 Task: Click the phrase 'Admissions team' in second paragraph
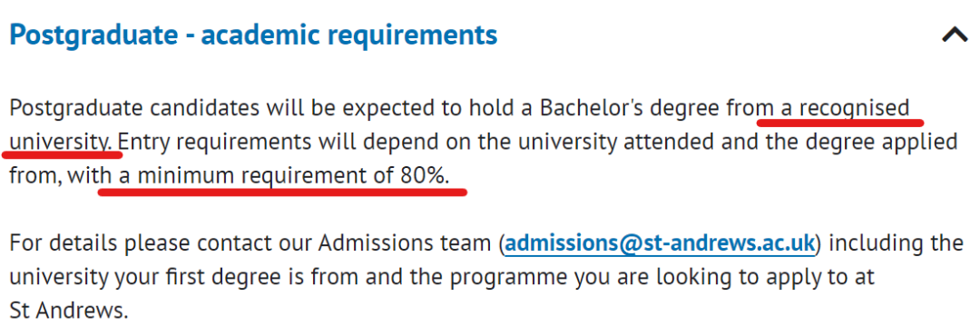pyautogui.click(x=408, y=243)
